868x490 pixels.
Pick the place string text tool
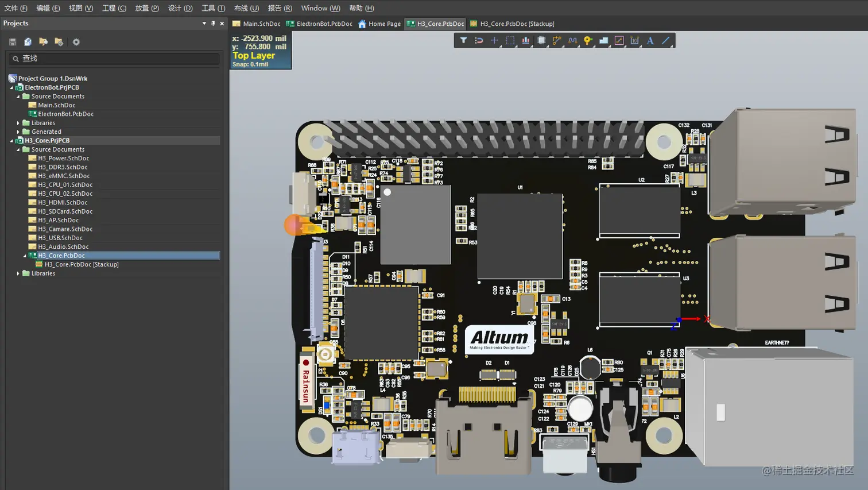650,41
